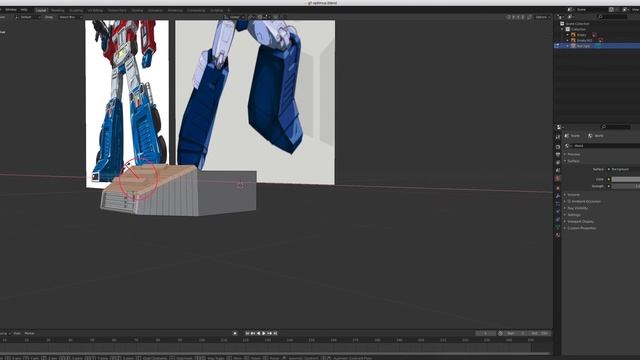640x360 pixels.
Task: Click the Scene context button in properties
Action: point(572,136)
